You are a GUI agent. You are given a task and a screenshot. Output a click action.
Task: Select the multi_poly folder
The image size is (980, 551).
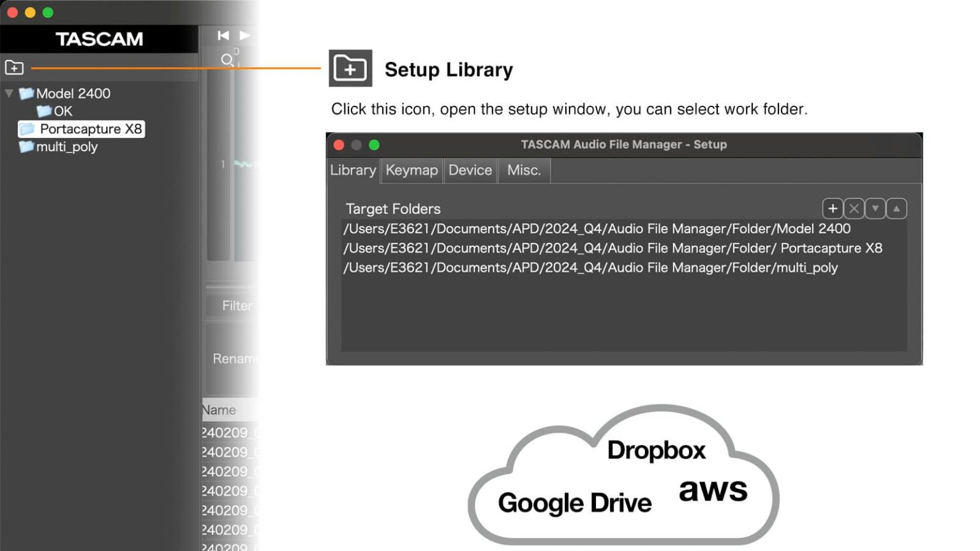66,147
